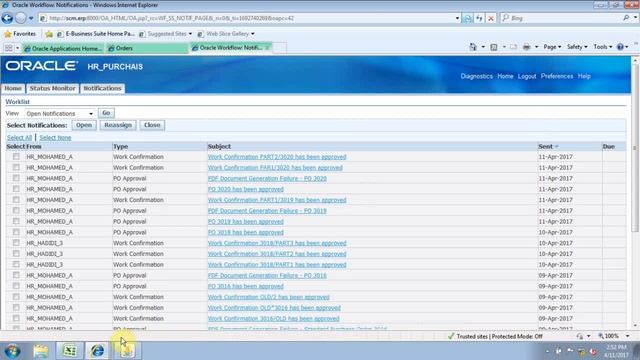
Task: Open the Preferences link
Action: 557,76
